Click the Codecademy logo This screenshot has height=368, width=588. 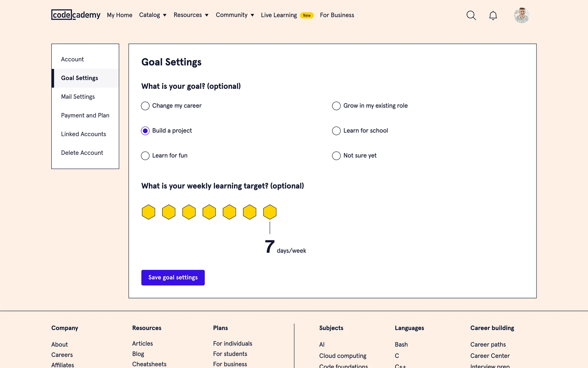pos(76,15)
